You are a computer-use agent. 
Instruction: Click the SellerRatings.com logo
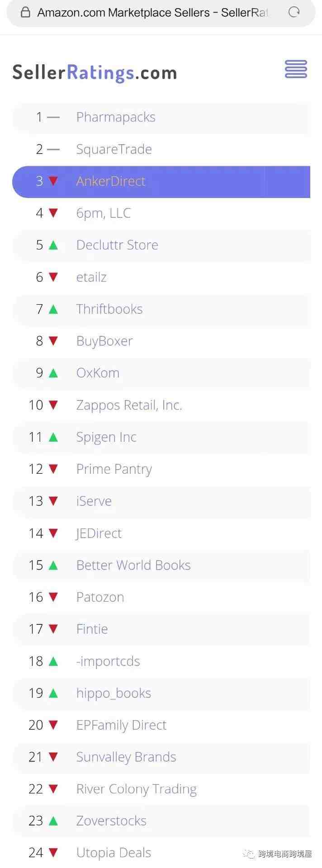click(x=95, y=73)
